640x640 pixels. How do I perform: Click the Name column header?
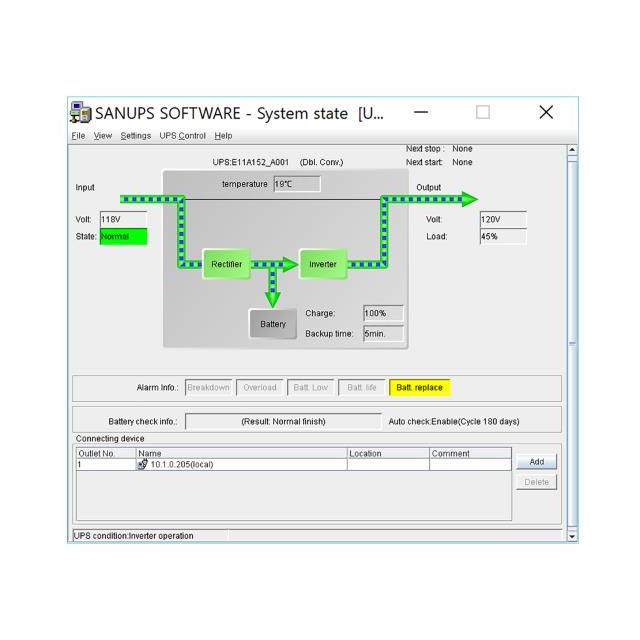point(242,453)
